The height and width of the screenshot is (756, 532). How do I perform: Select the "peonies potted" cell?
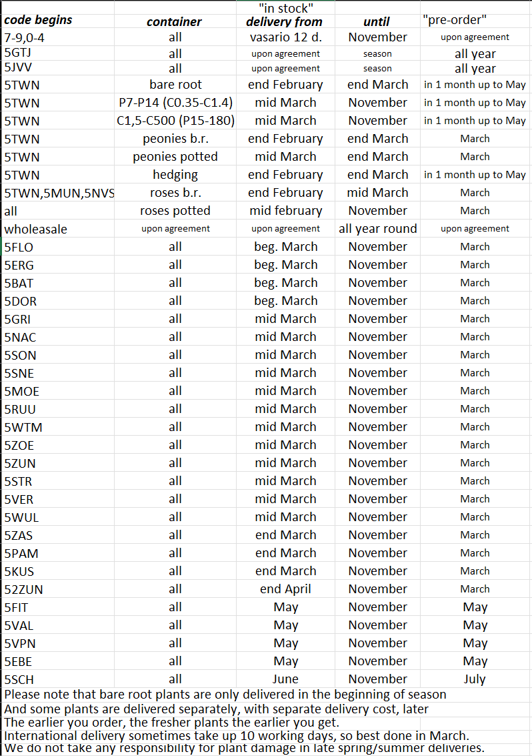pos(175,157)
